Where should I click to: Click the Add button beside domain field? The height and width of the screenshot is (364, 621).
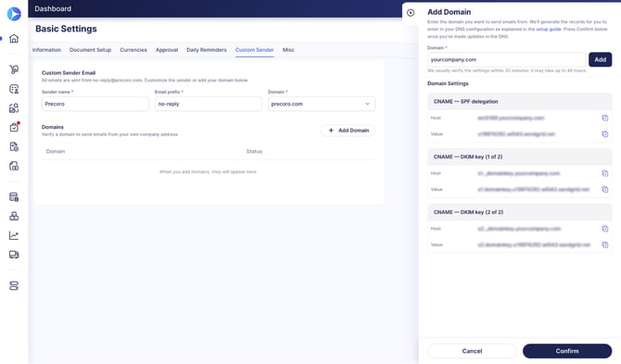pyautogui.click(x=600, y=60)
